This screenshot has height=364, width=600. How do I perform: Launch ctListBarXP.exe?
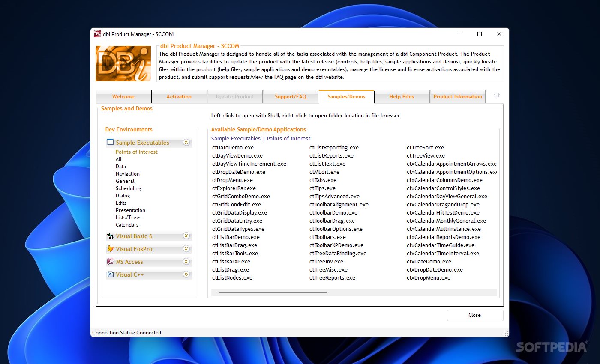click(231, 262)
